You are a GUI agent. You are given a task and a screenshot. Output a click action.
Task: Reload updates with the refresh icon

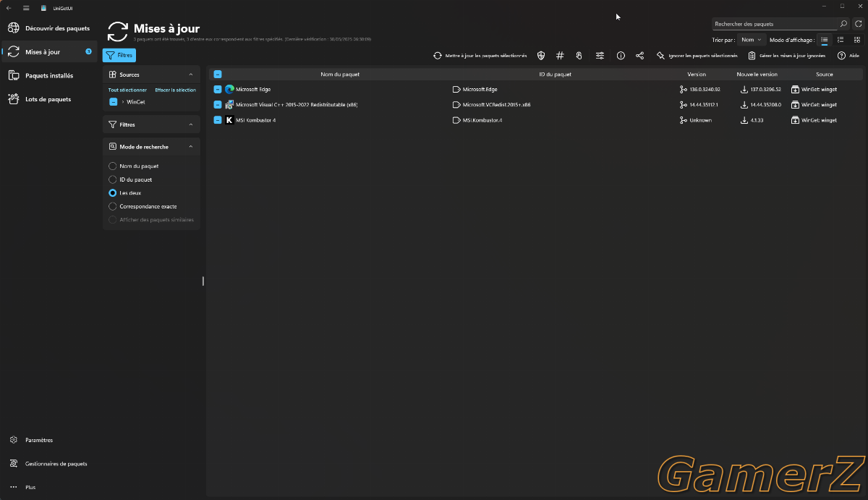pyautogui.click(x=858, y=24)
